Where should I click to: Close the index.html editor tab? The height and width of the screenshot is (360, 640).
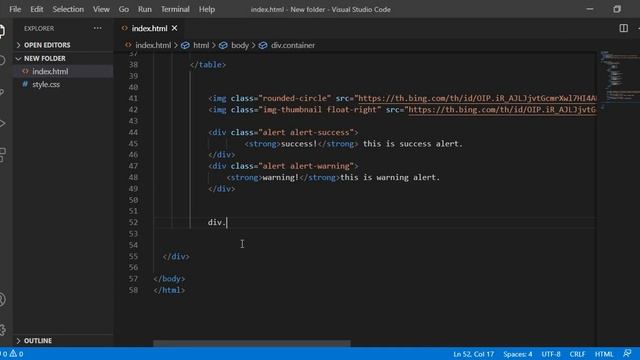[175, 28]
